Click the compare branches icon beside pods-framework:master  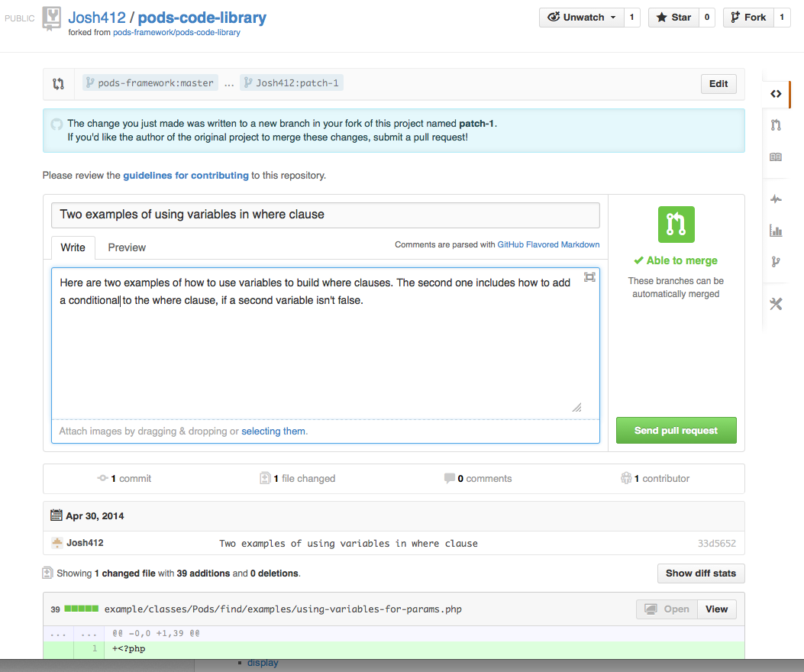[59, 83]
